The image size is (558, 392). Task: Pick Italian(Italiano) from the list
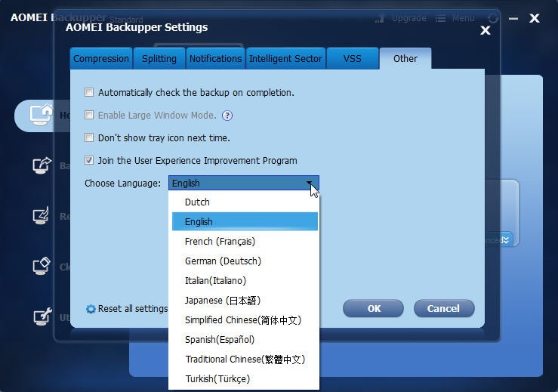pyautogui.click(x=245, y=280)
